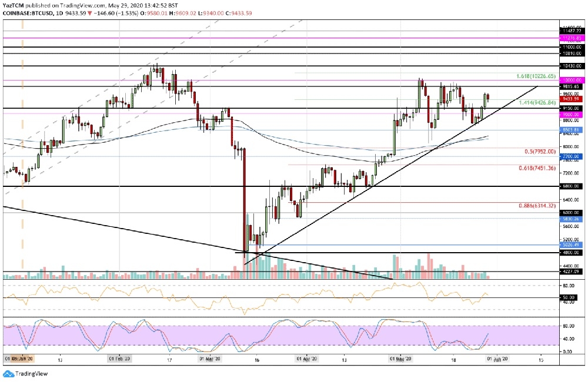Viewport: 588px width, 382px height.
Task: Click the H:9609.02 high price value
Action: coord(182,13)
